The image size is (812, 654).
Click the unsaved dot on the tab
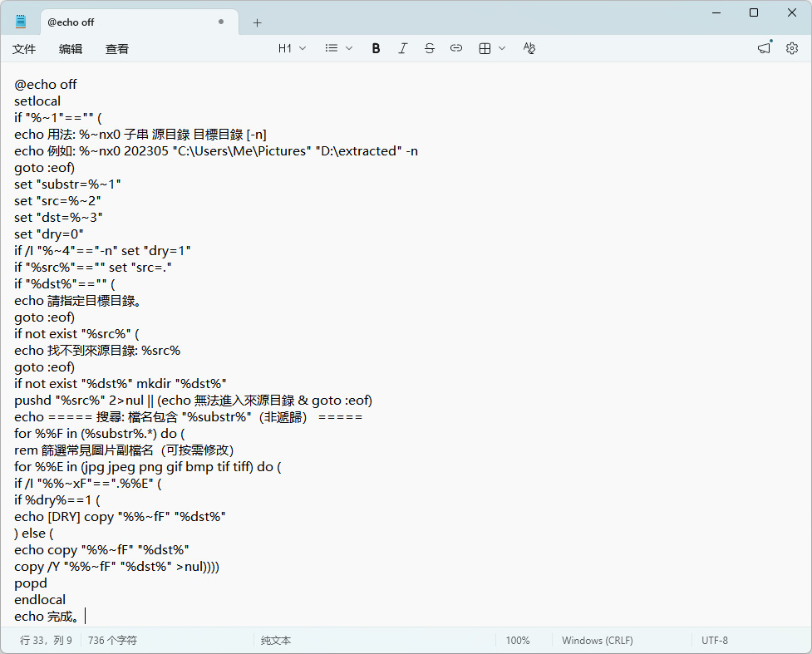coord(221,22)
